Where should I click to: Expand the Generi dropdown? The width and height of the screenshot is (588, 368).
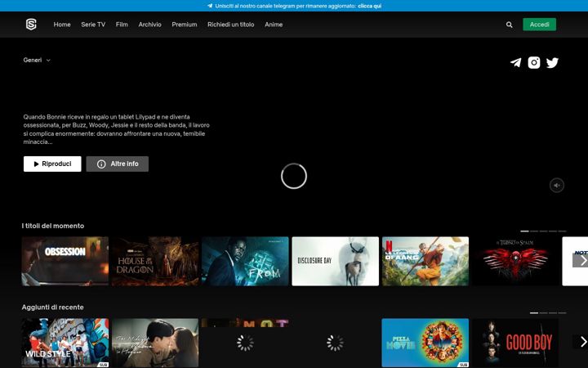[x=37, y=60]
